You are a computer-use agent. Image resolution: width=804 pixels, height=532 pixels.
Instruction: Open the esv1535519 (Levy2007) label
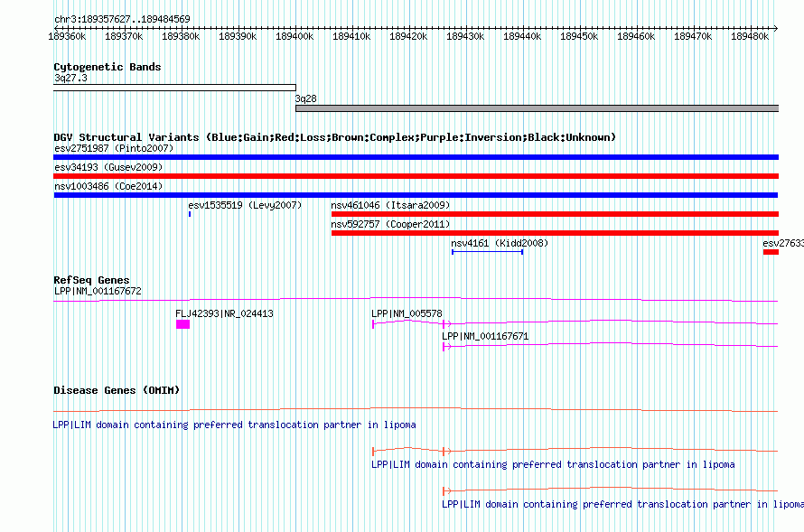[x=245, y=205]
